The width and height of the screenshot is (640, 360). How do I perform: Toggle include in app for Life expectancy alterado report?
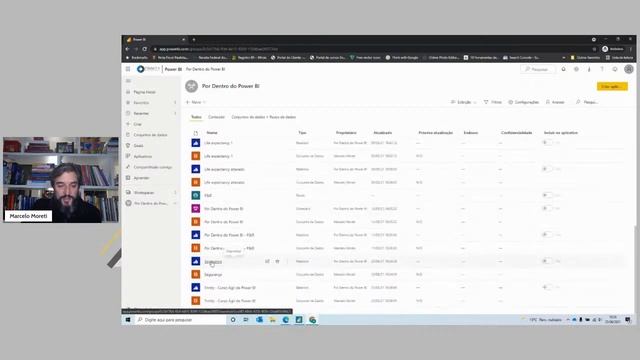tap(547, 169)
